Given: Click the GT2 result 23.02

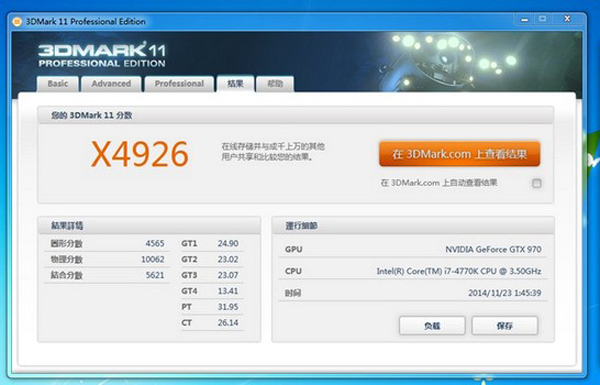Looking at the screenshot, I should click(228, 259).
